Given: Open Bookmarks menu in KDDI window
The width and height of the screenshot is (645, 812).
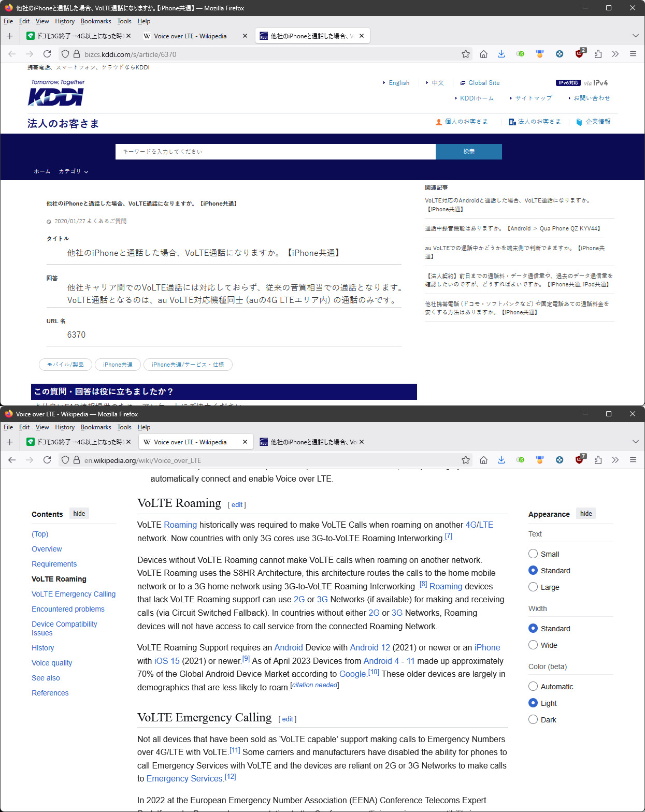Looking at the screenshot, I should 96,21.
